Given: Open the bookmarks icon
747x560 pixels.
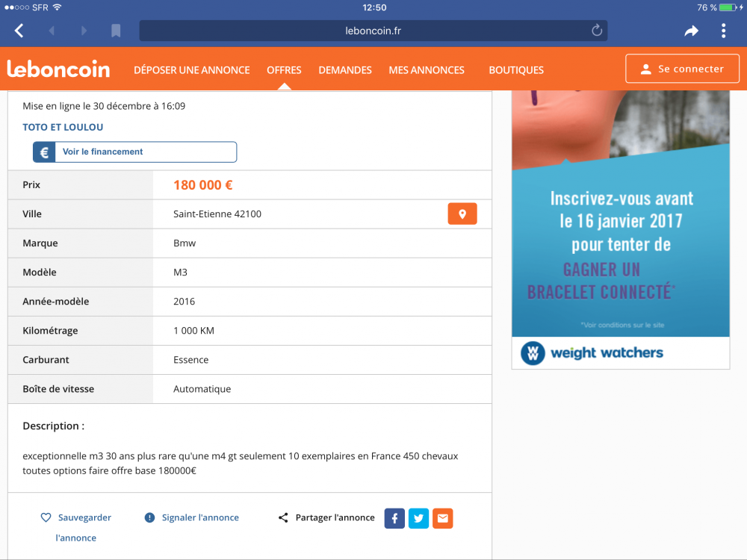Looking at the screenshot, I should coord(116,31).
